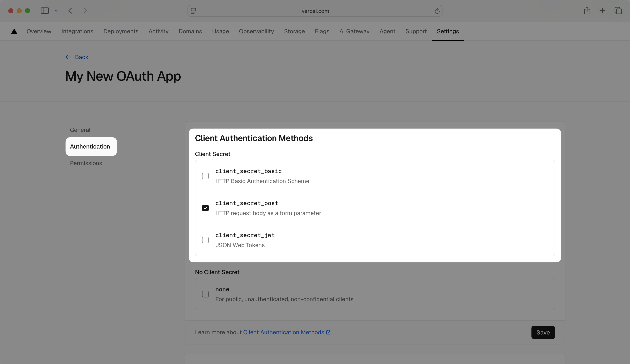This screenshot has height=364, width=630.
Task: Click the Save button
Action: pyautogui.click(x=543, y=332)
